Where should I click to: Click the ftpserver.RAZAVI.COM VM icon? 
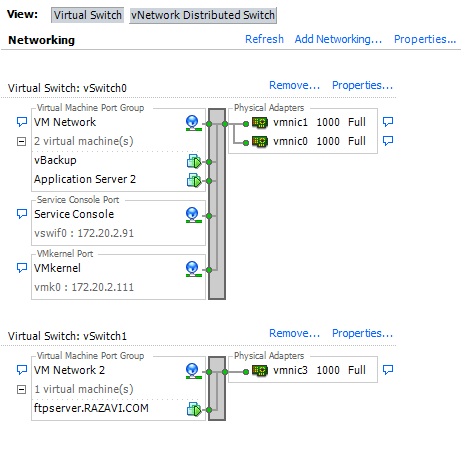click(194, 409)
